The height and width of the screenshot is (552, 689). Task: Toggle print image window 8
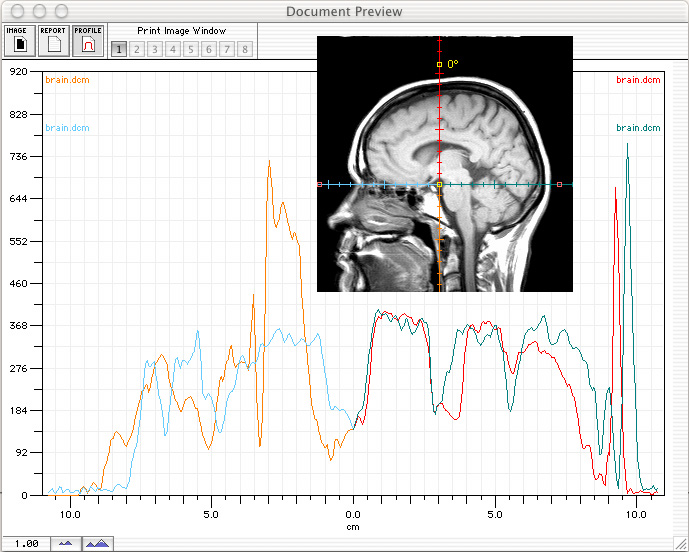pyautogui.click(x=245, y=49)
